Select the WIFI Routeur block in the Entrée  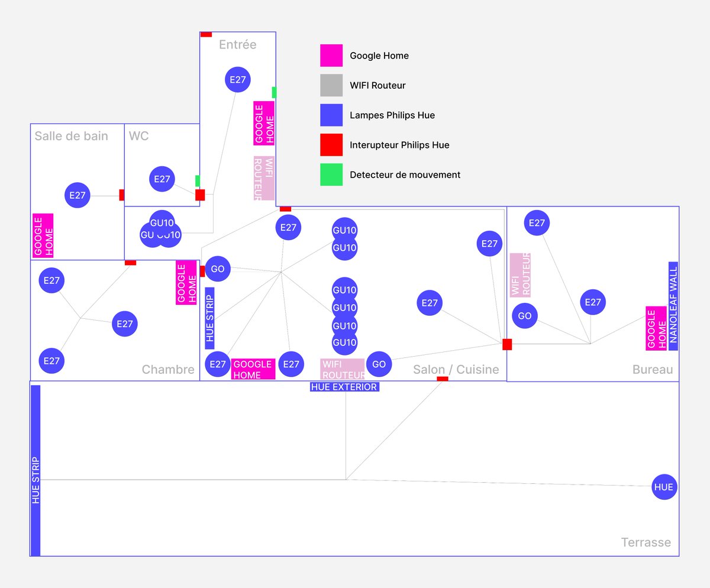point(264,178)
